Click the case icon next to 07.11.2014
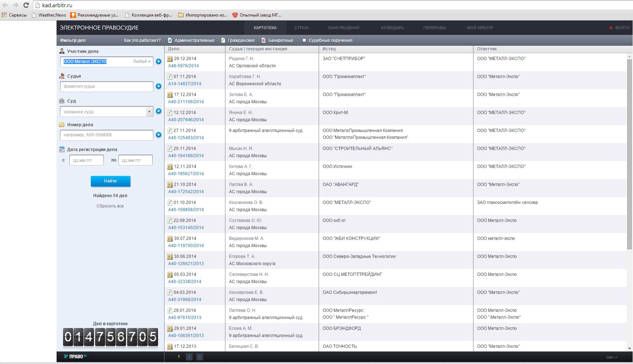 tap(170, 77)
